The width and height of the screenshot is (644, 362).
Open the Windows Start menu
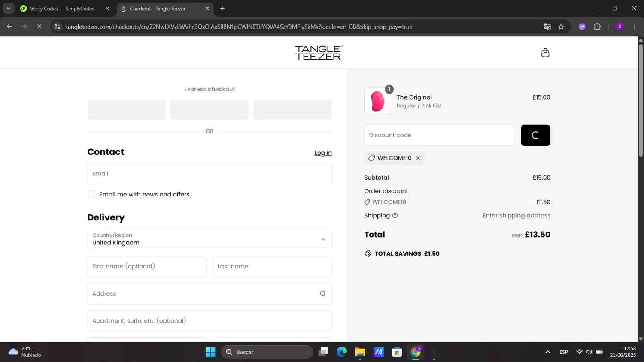(x=210, y=352)
